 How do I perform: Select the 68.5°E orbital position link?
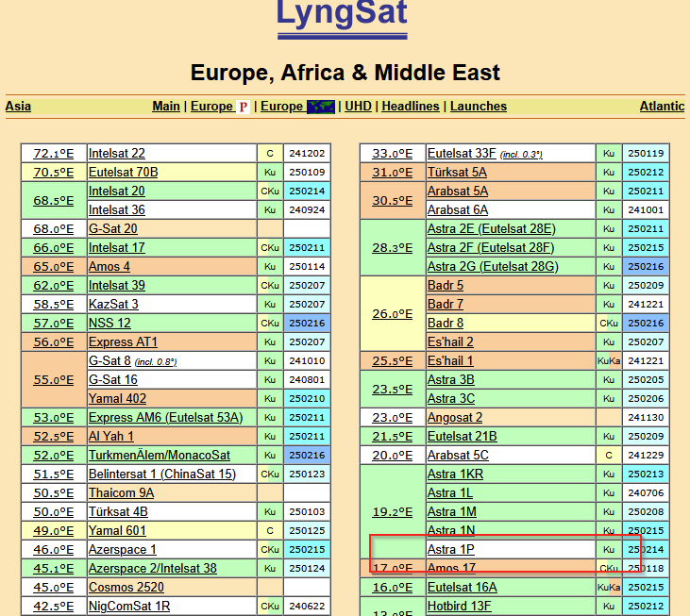pos(54,201)
